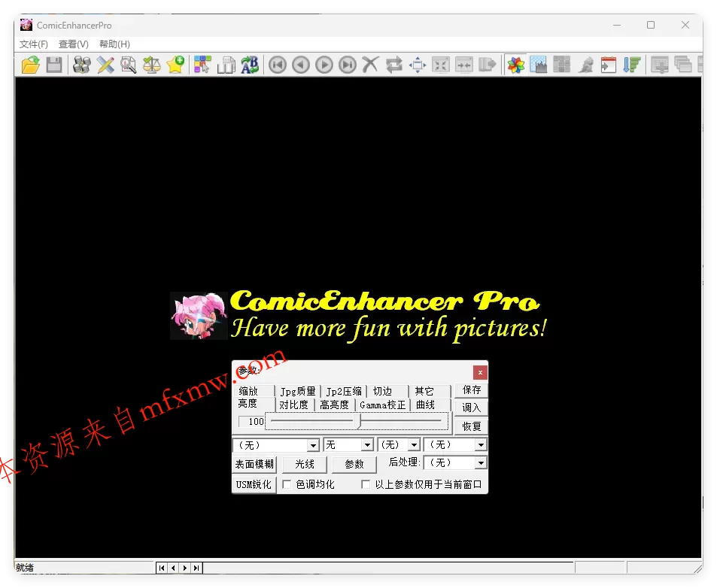Click the 参数 button

[354, 464]
